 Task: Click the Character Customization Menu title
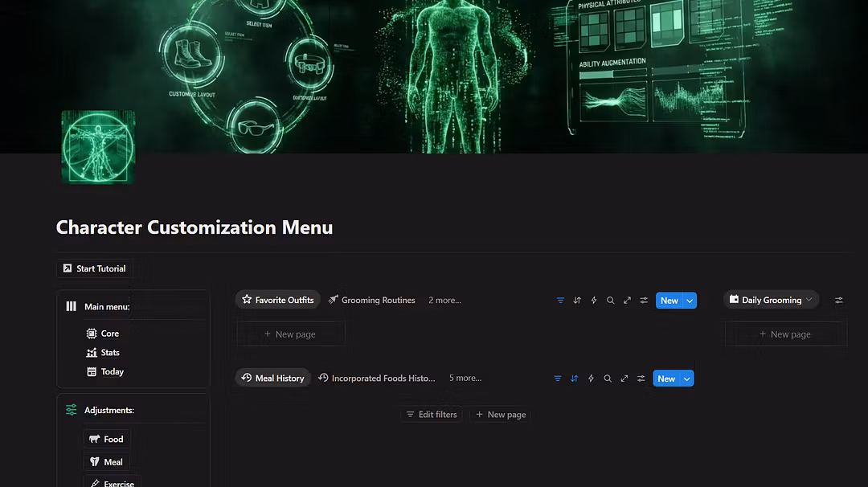point(194,227)
